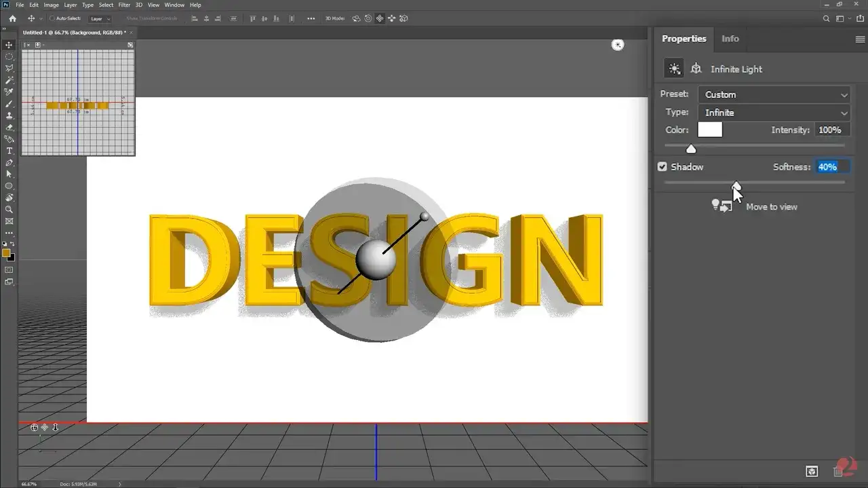Open the Preset dropdown showing Custom
This screenshot has height=488, width=868.
pyautogui.click(x=774, y=95)
